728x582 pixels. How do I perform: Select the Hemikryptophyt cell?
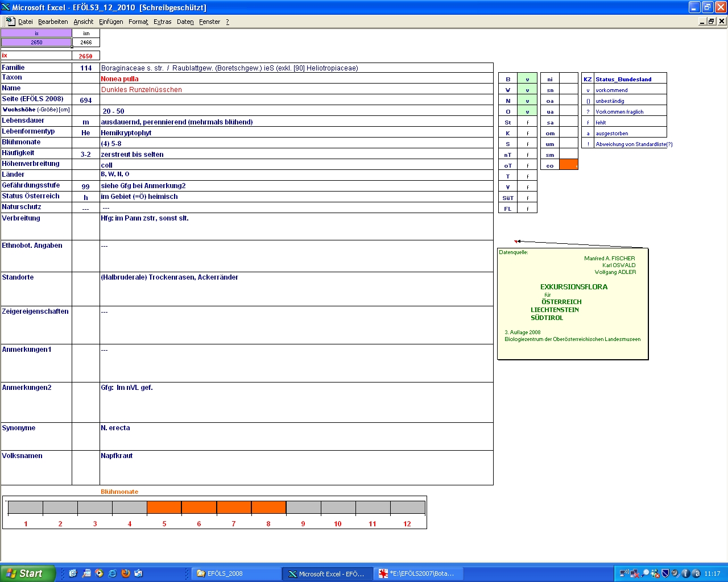point(296,132)
